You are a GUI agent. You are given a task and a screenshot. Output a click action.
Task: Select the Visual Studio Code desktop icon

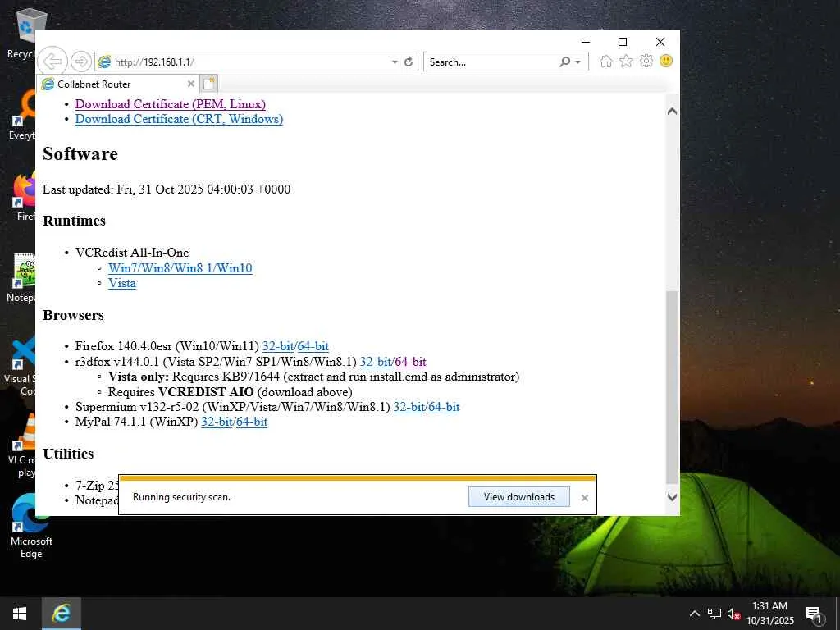click(21, 365)
